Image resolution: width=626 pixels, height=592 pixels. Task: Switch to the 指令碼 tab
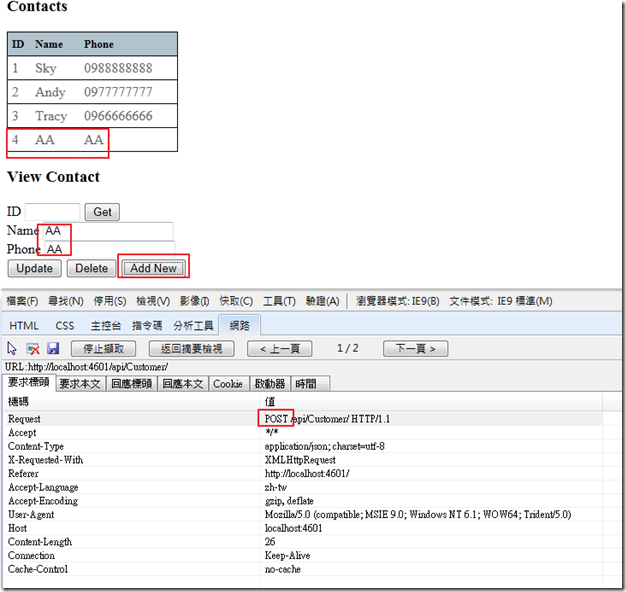[x=147, y=326]
